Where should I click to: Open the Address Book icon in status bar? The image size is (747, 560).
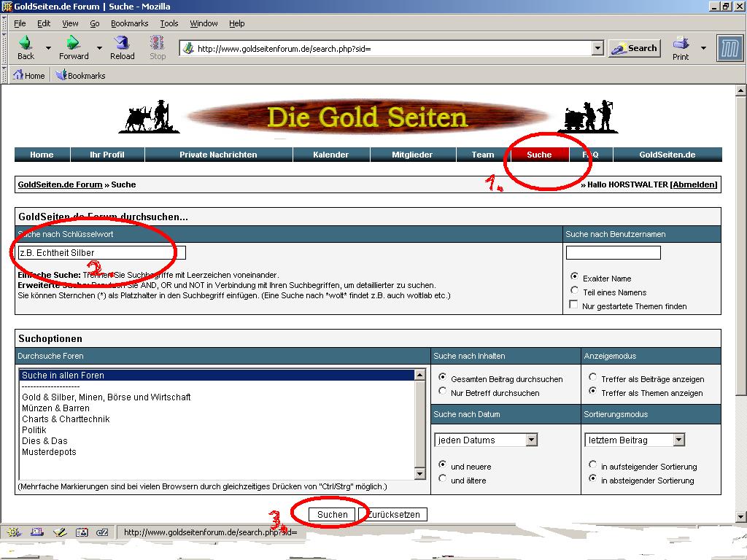tap(82, 532)
